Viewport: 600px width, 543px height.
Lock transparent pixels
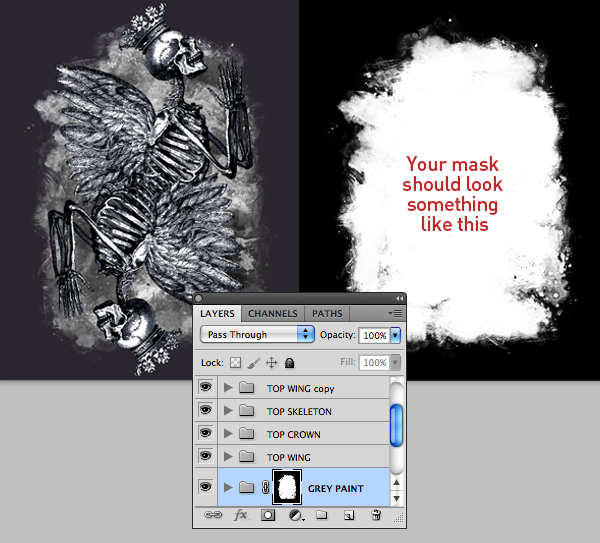(235, 362)
